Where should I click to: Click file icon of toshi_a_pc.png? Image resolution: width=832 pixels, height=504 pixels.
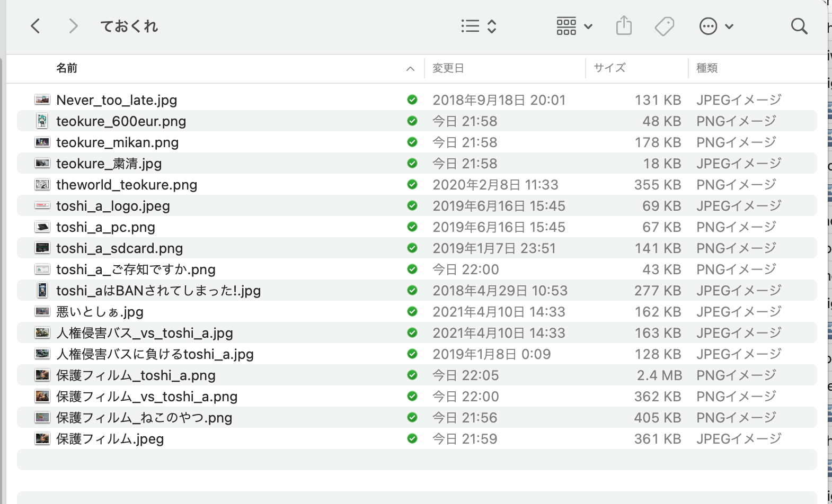click(x=42, y=227)
